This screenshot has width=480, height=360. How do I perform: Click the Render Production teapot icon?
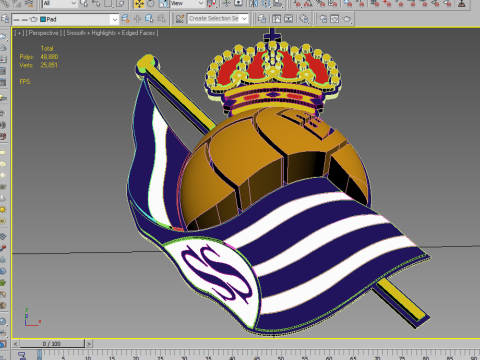click(347, 19)
